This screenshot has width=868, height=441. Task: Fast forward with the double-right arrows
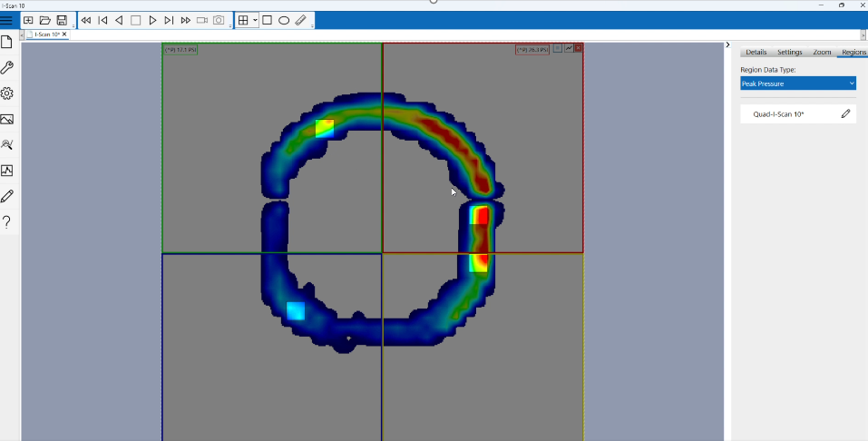point(186,21)
